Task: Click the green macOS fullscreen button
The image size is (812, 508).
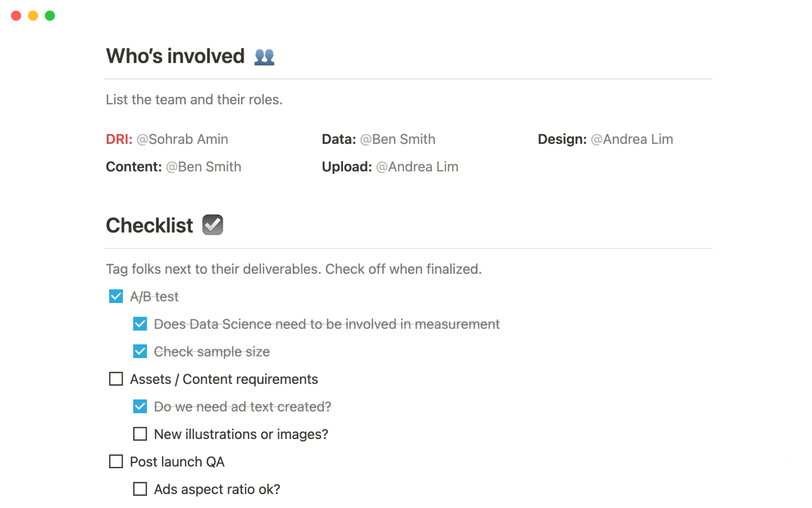Action: pyautogui.click(x=50, y=16)
